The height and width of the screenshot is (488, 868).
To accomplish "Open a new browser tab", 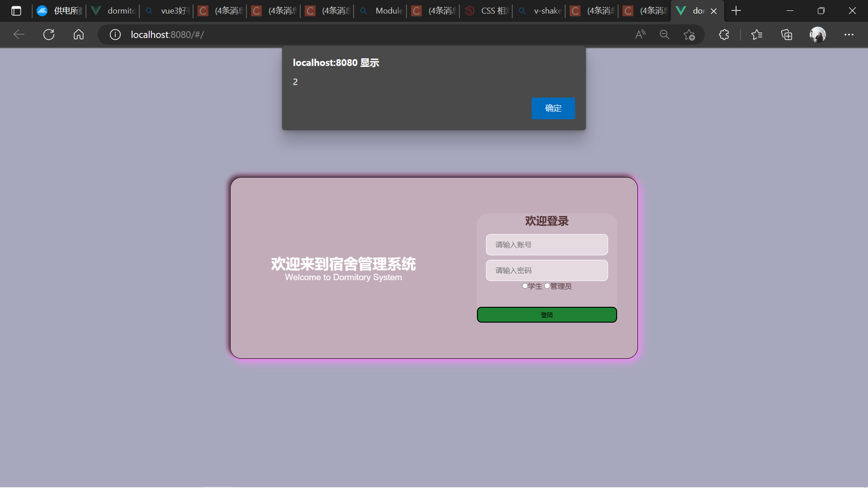I will pos(736,10).
